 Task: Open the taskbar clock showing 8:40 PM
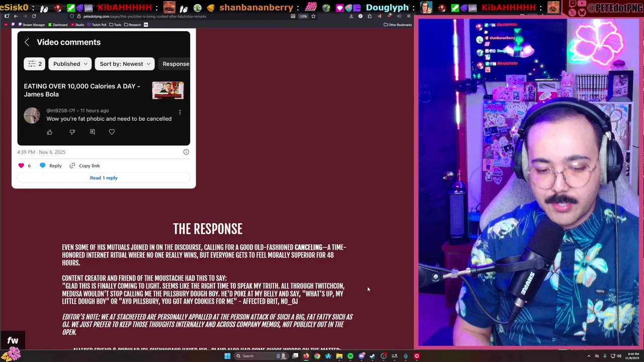click(633, 356)
